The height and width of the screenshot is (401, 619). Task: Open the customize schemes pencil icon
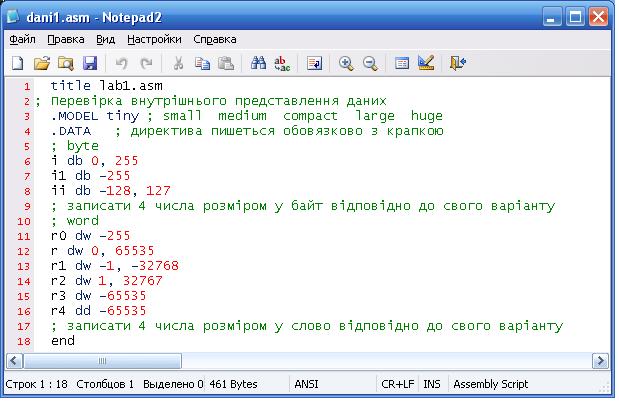click(x=426, y=62)
